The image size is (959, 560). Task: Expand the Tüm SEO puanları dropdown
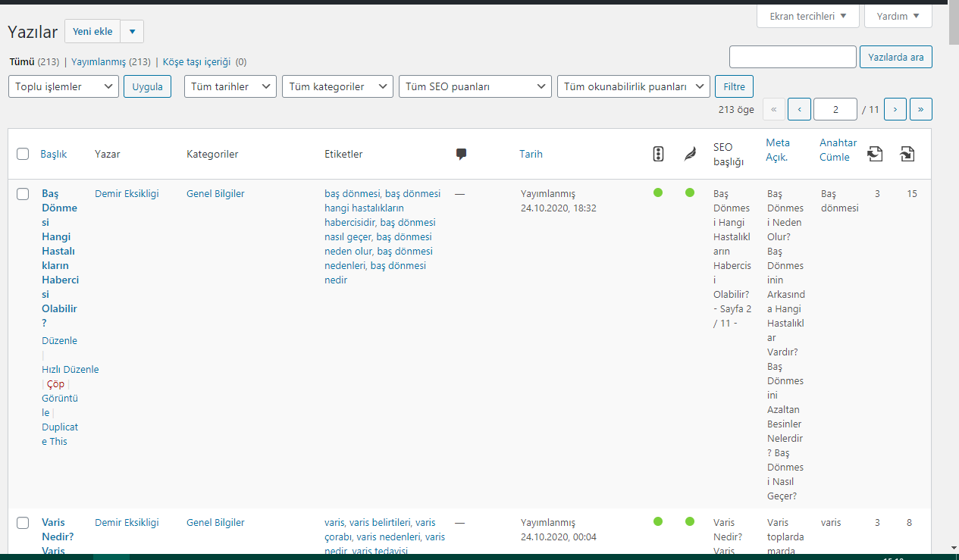coord(475,86)
